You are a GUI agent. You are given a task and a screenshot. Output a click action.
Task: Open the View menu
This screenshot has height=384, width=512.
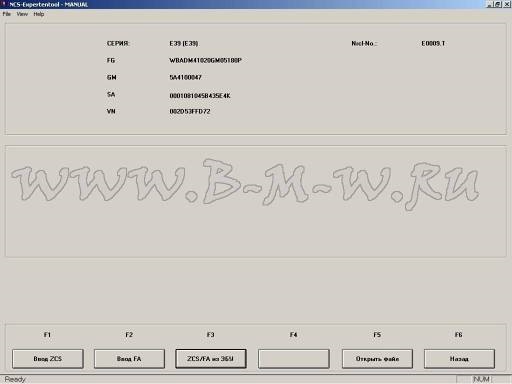pos(22,14)
